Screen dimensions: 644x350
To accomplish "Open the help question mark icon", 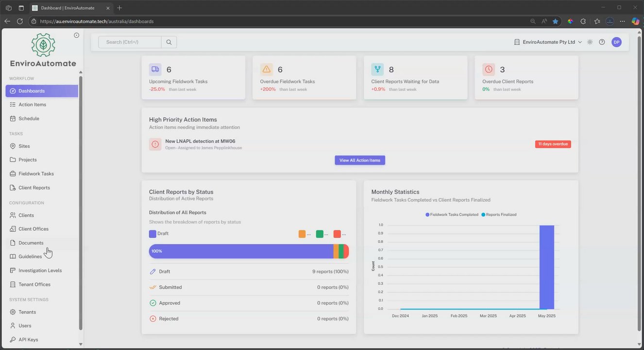I will click(602, 42).
